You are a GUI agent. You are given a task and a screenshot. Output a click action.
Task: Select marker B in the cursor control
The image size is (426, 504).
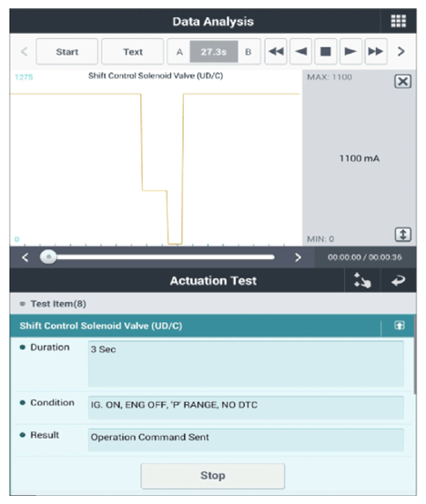pyautogui.click(x=248, y=52)
